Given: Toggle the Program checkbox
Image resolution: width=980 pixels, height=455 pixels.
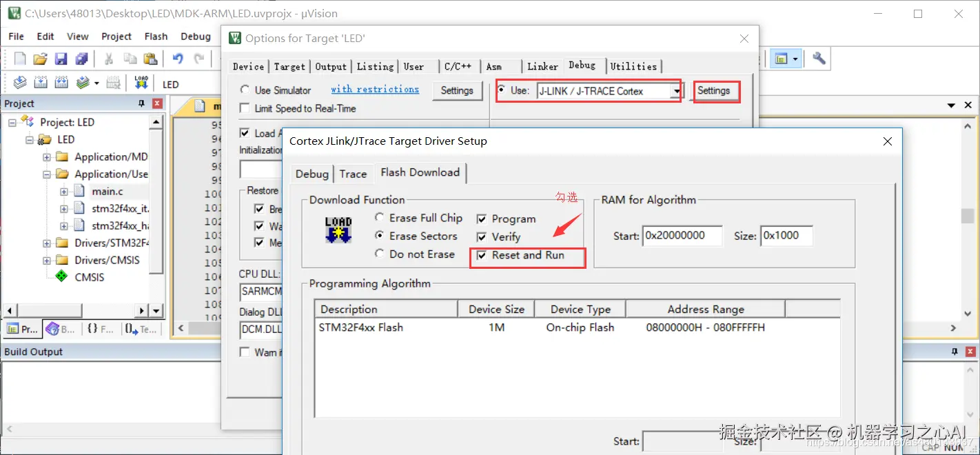Looking at the screenshot, I should (x=482, y=219).
